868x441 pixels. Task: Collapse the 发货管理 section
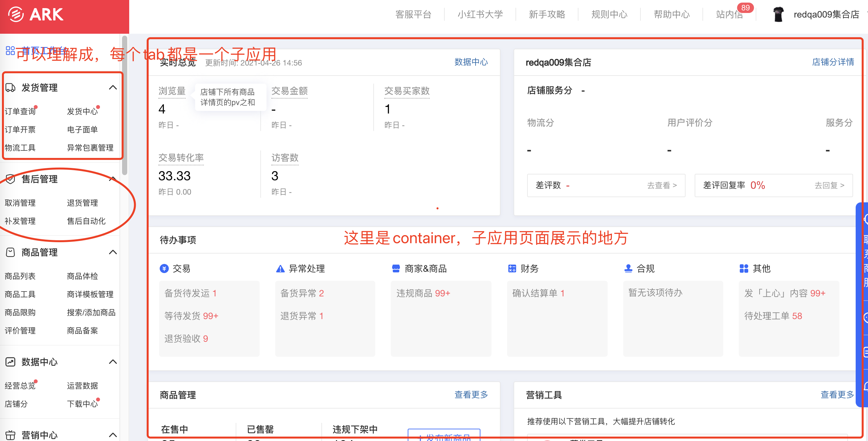(113, 88)
